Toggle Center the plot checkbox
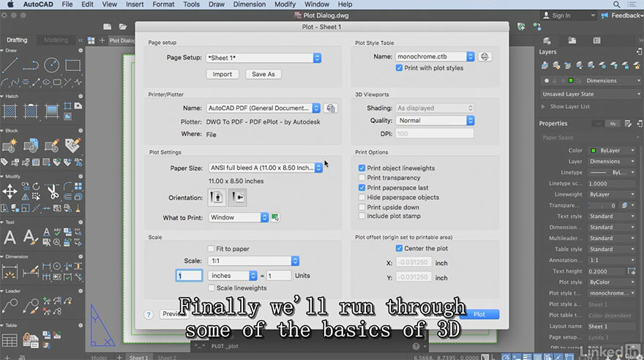Viewport: 644px width, 360px height. (x=399, y=248)
